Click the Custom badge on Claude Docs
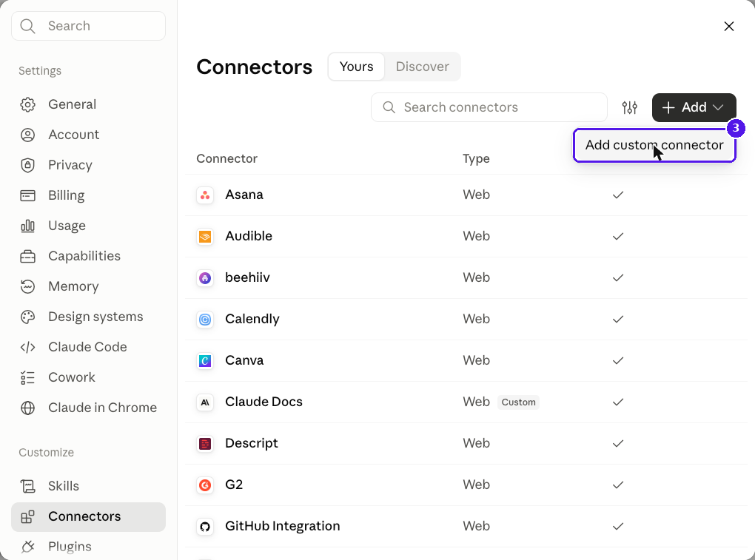 pos(519,402)
